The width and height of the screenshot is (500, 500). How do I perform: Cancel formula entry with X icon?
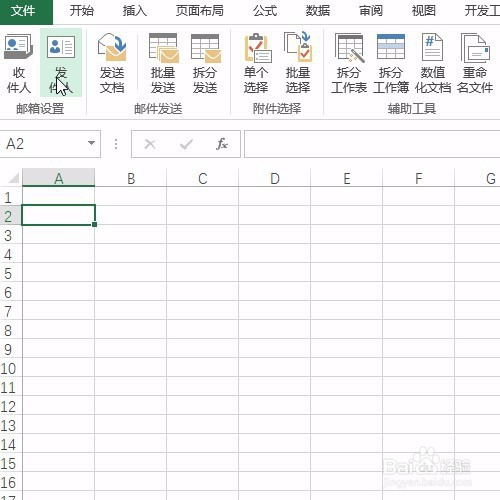point(150,144)
